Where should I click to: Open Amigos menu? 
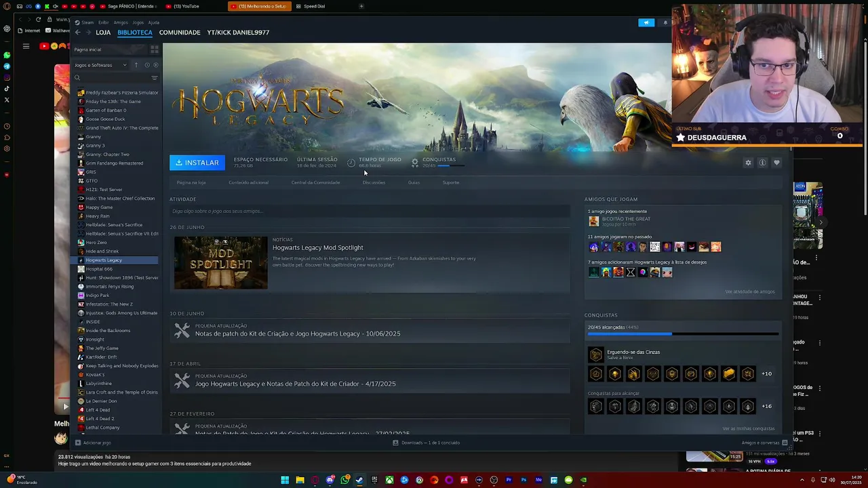pyautogui.click(x=121, y=22)
